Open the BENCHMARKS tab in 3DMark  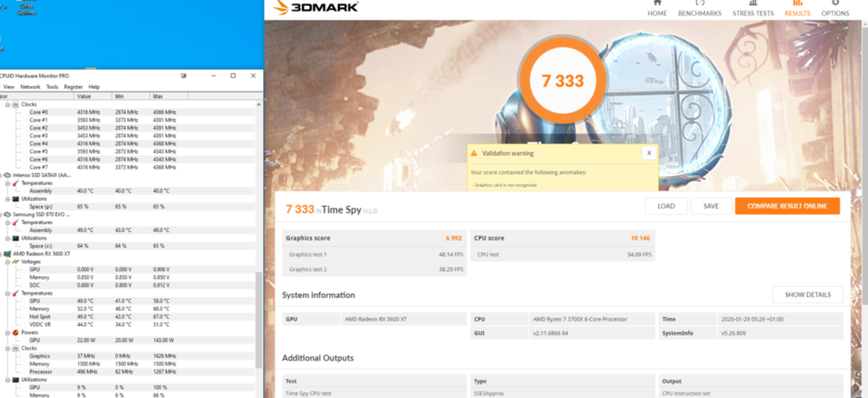[x=700, y=9]
